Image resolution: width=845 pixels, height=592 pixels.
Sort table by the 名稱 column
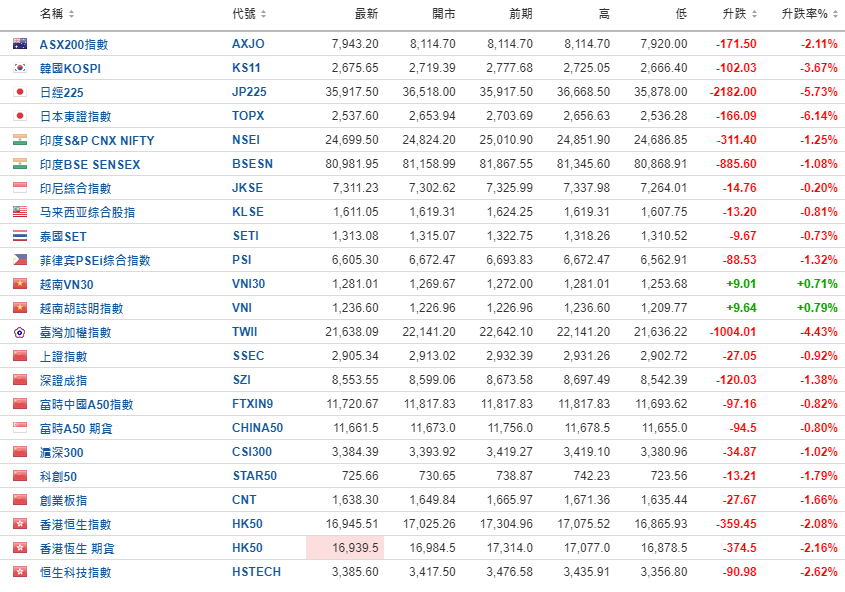point(56,14)
